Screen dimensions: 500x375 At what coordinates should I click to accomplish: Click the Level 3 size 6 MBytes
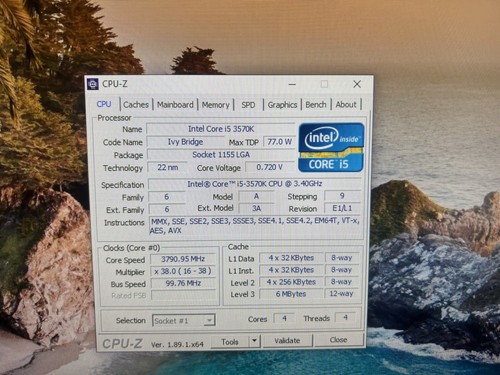[x=291, y=294]
